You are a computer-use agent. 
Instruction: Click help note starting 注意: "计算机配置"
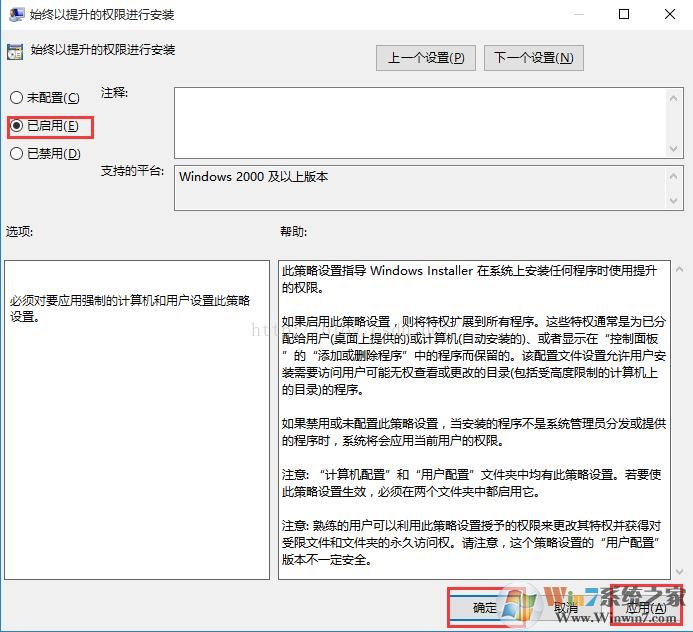pyautogui.click(x=472, y=483)
